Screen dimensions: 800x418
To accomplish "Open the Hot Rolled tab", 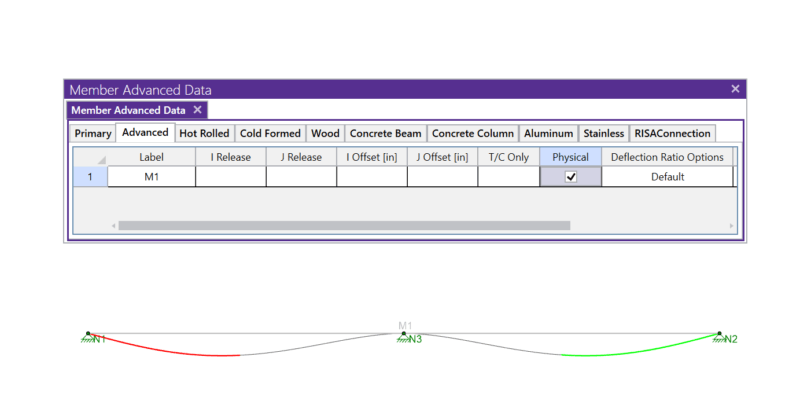I will click(204, 133).
